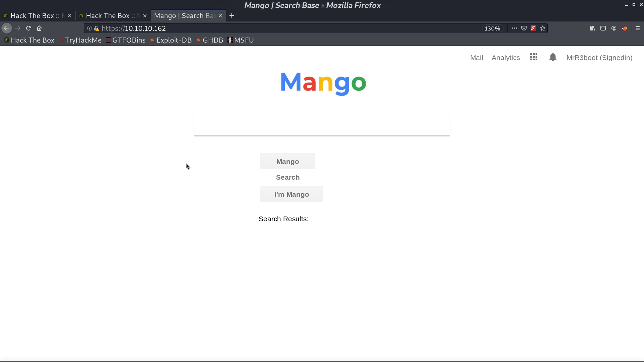Switch to the second Hack The Box tab

113,16
